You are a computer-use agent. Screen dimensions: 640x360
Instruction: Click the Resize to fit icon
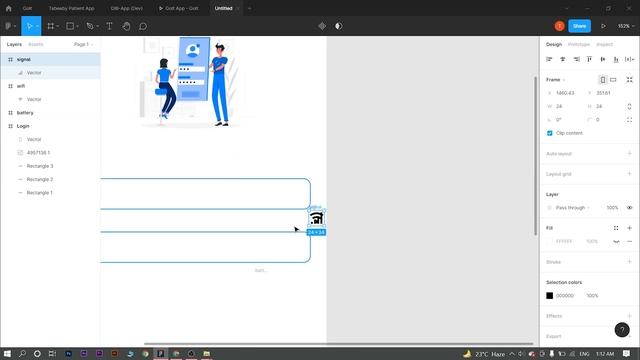629,80
